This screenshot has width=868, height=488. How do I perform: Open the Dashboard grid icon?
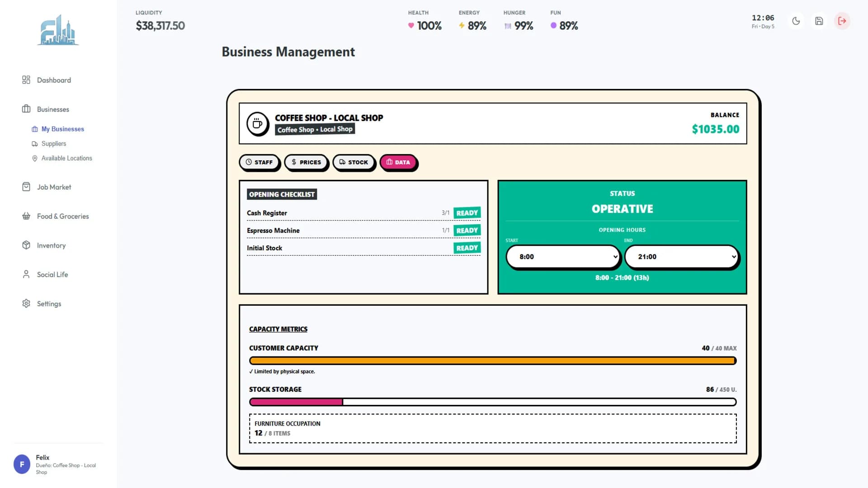point(26,80)
